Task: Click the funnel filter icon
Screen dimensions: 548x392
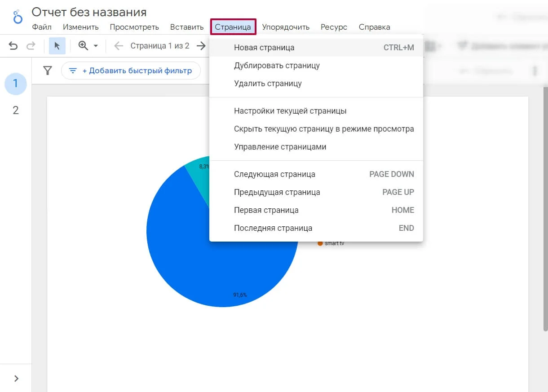Action: 47,70
